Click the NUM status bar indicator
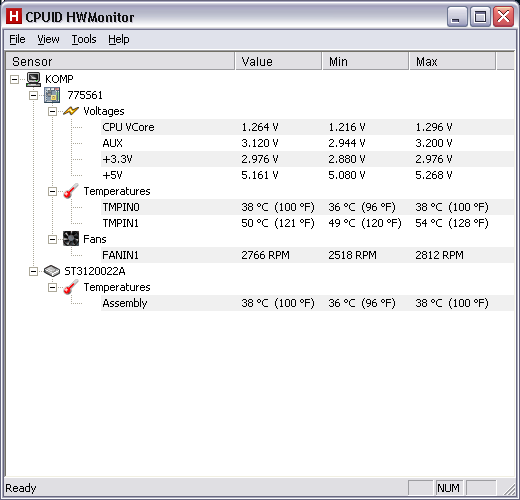Viewport: 520px width, 500px height. pos(448,488)
